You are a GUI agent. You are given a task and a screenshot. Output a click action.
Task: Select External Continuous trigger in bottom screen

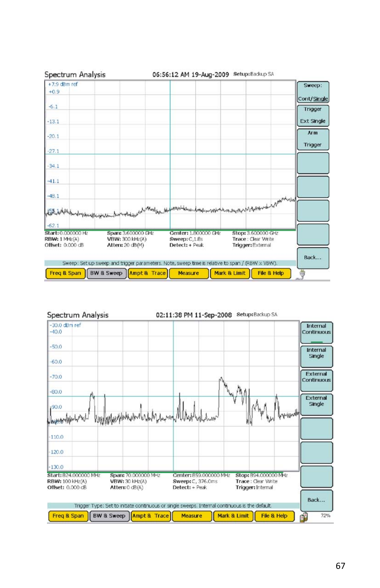[316, 381]
